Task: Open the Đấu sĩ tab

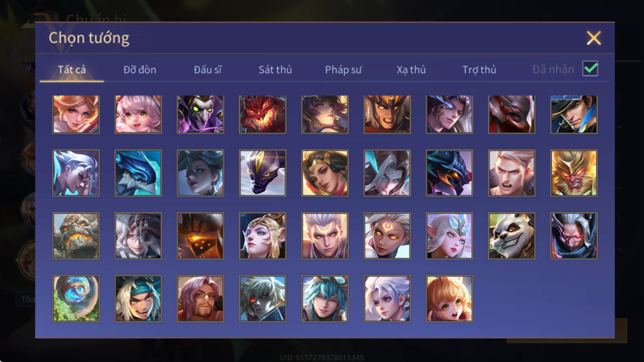Action: 208,70
